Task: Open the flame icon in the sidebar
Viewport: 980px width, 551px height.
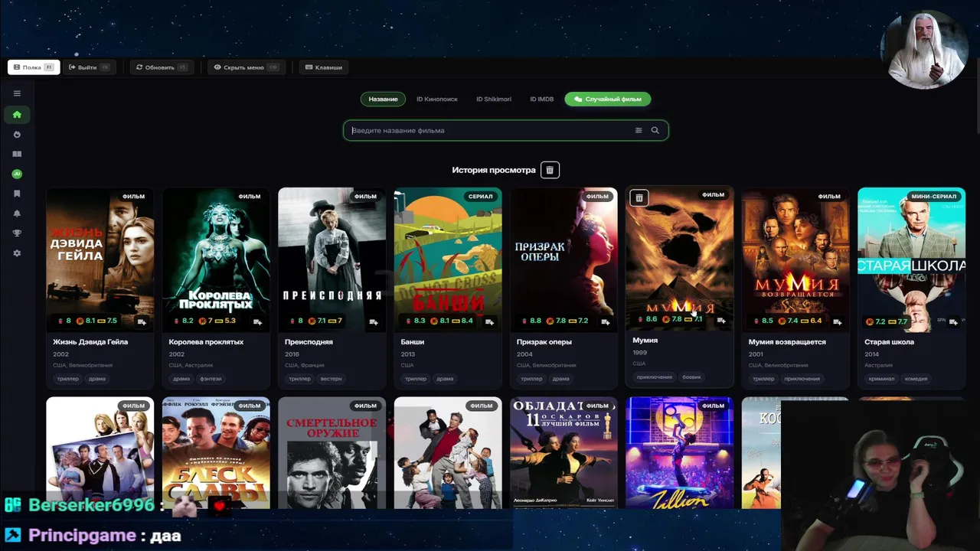Action: click(x=17, y=135)
